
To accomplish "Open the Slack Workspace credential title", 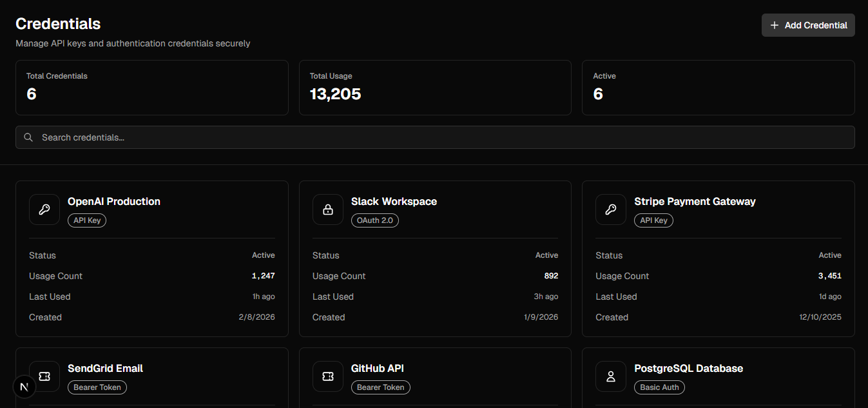I will coord(394,201).
